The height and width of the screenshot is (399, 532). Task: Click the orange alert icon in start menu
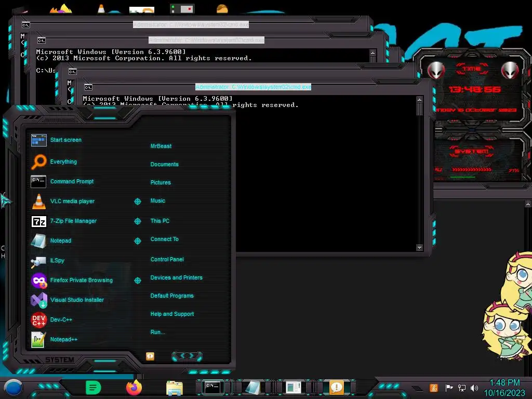coord(150,356)
